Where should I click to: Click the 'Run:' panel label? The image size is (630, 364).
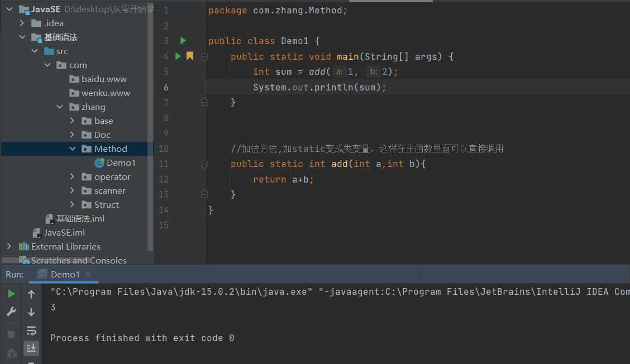click(15, 275)
